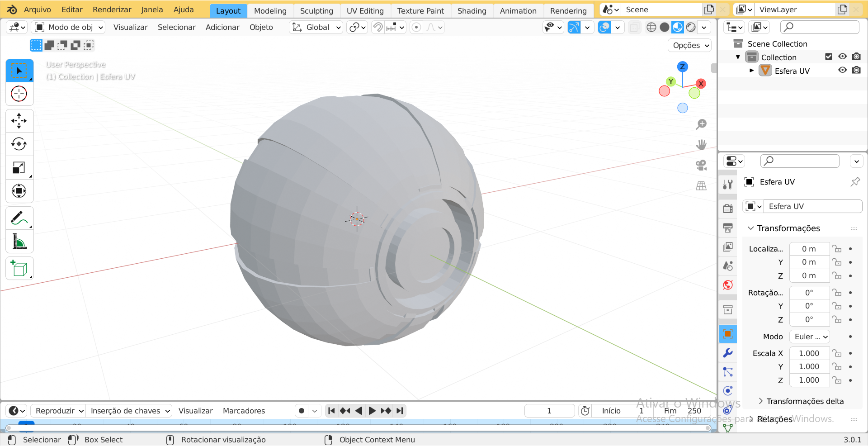Lock the Localização X value
This screenshot has width=868, height=446.
click(837, 249)
